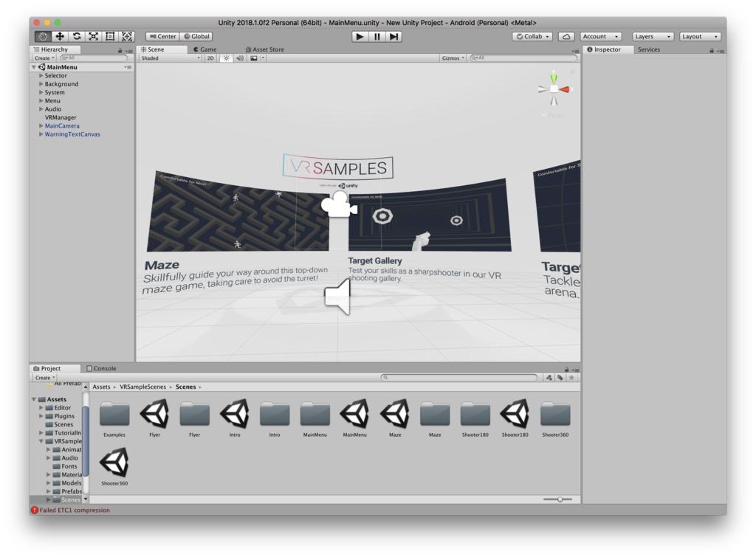Toggle the Hierarchy panel lock icon
This screenshot has width=756, height=557.
click(120, 50)
